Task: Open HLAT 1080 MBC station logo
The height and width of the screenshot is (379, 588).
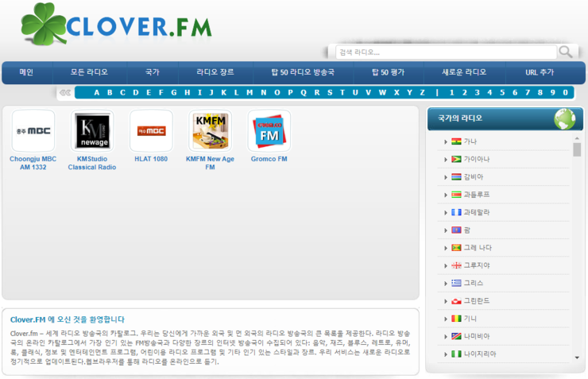Action: tap(151, 131)
